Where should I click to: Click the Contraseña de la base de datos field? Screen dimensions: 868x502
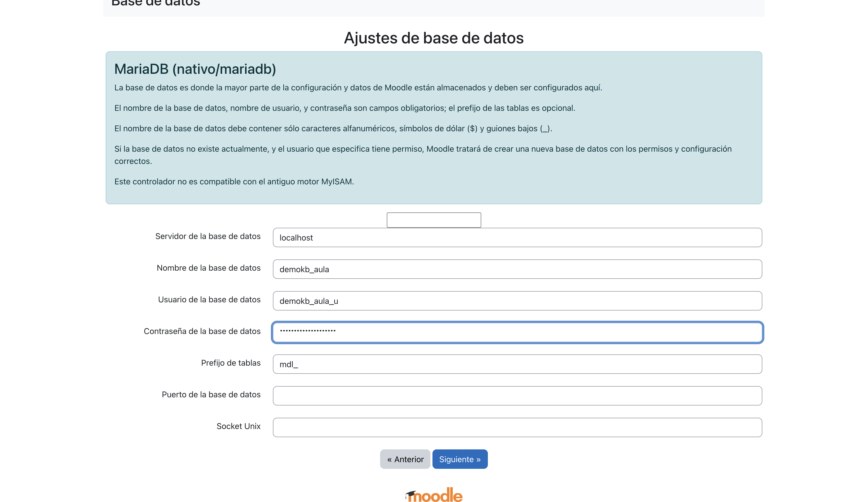tap(517, 332)
